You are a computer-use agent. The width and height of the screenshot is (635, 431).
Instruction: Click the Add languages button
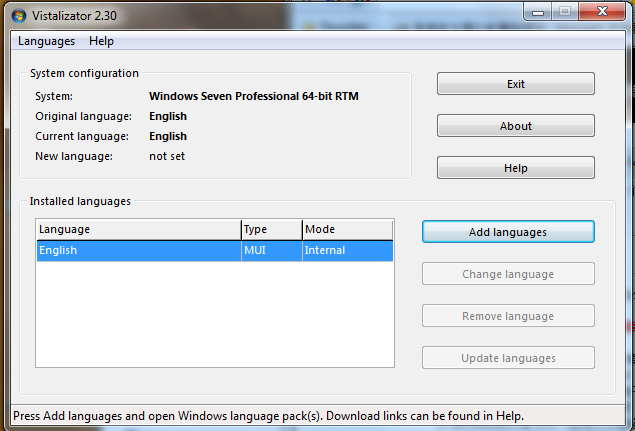pos(508,232)
